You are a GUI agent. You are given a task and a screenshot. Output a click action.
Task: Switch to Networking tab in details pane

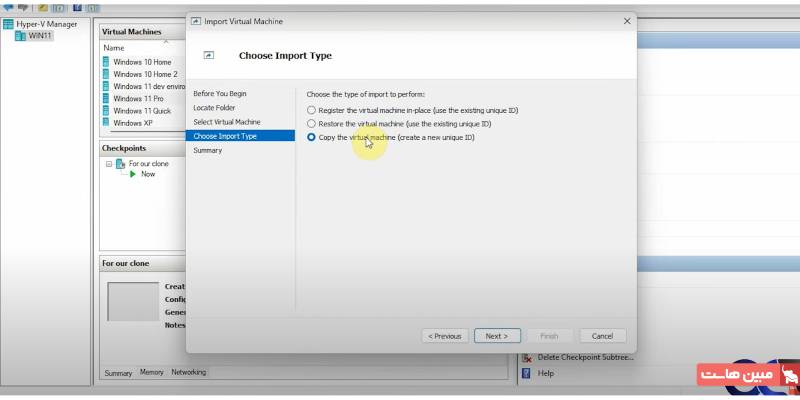click(188, 372)
